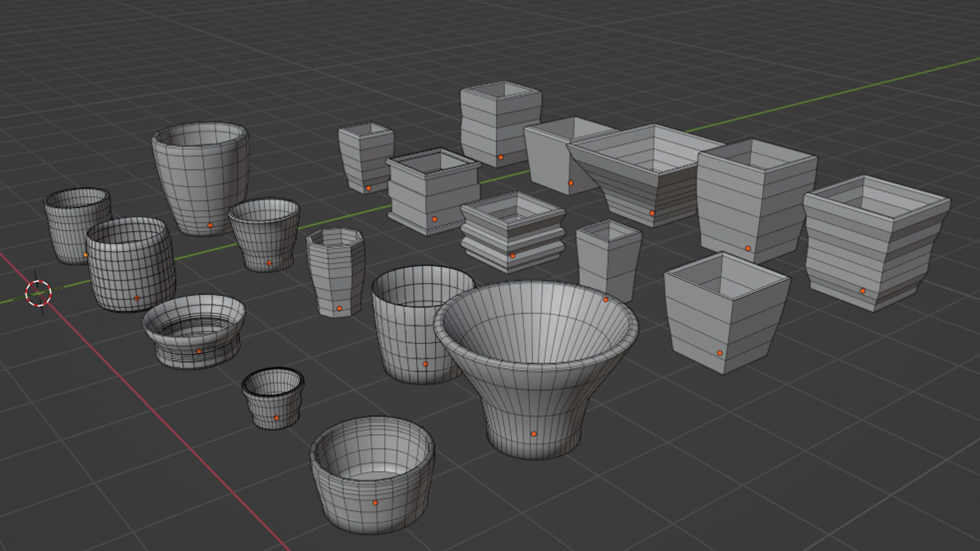Select the low stacked ribbed square pot
This screenshot has width=980, height=551.
513,231
